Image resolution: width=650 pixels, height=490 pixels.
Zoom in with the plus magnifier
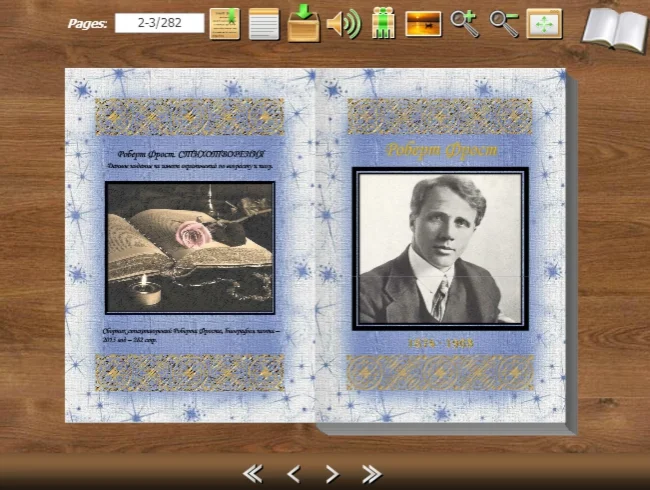tap(465, 24)
